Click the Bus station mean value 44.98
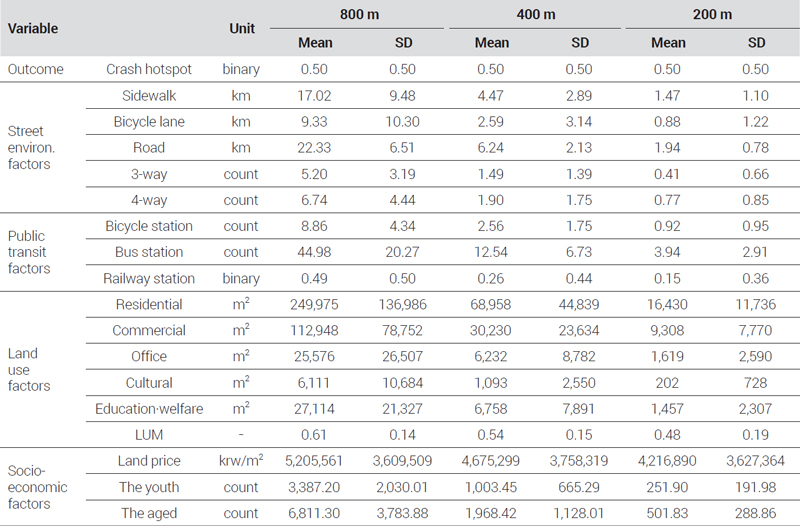800x526 pixels. point(314,252)
